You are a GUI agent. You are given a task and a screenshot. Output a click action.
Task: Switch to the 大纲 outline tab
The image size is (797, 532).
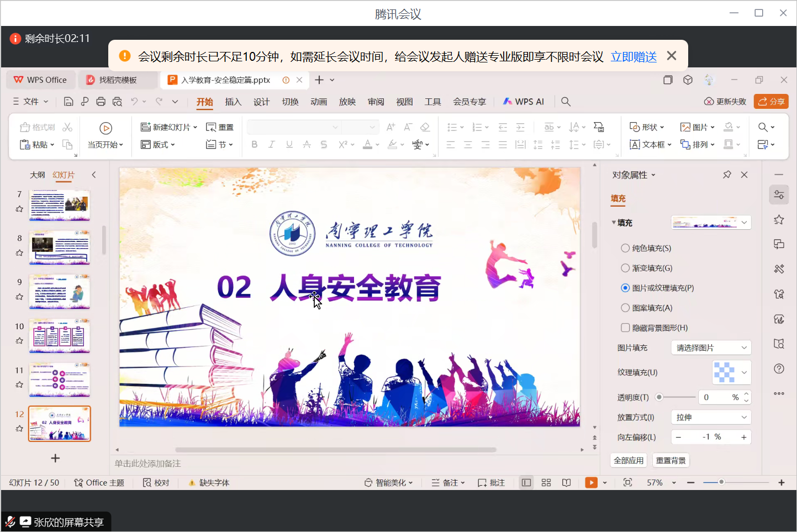tap(37, 175)
